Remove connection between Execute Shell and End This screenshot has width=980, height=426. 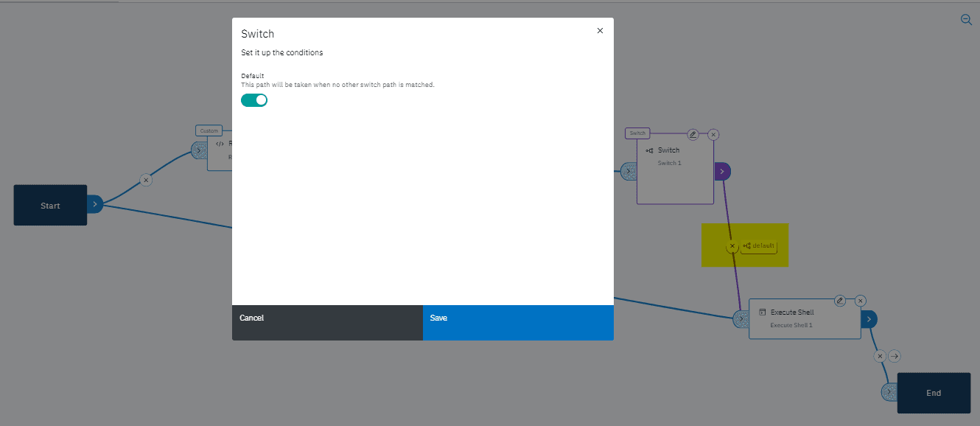[x=880, y=356]
